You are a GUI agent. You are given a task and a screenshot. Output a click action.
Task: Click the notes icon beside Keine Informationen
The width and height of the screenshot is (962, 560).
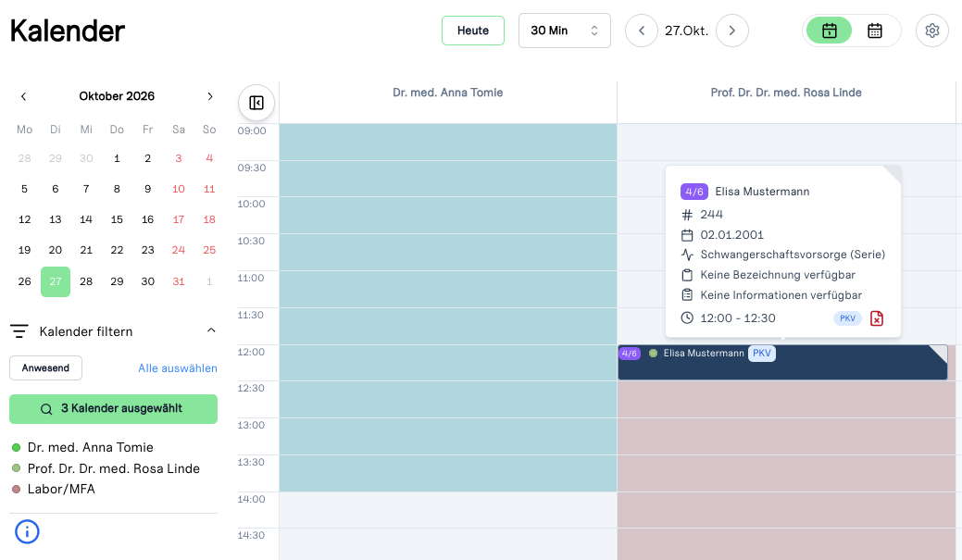point(687,295)
